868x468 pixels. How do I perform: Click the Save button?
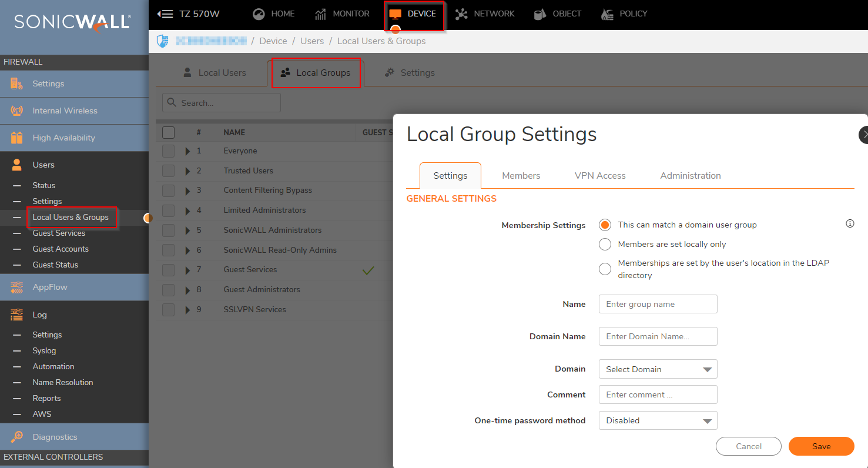(x=821, y=446)
